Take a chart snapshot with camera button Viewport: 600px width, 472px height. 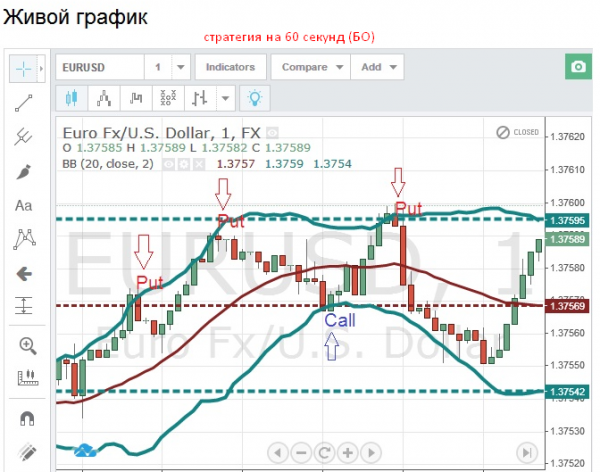(x=575, y=67)
